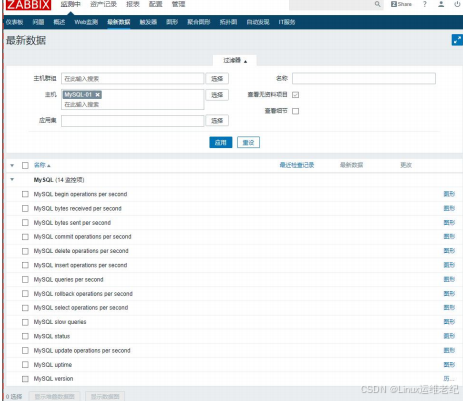The width and height of the screenshot is (463, 401).
Task: Go to the IT服务 submenu
Action: (x=287, y=22)
